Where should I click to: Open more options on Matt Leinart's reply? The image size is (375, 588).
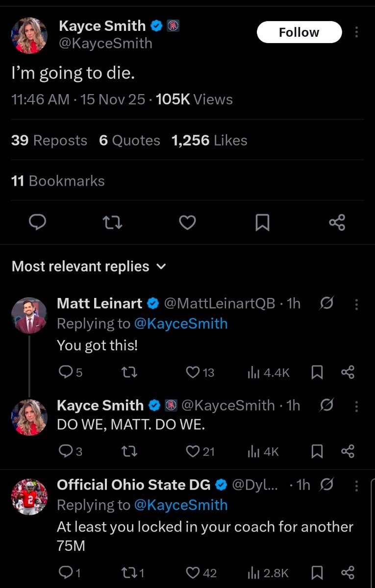356,304
